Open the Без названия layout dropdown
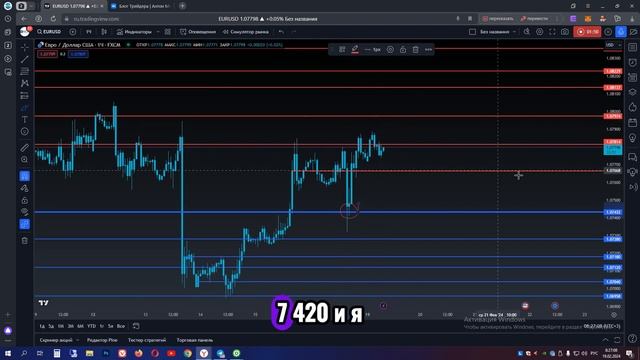640x360 pixels. coord(498,31)
